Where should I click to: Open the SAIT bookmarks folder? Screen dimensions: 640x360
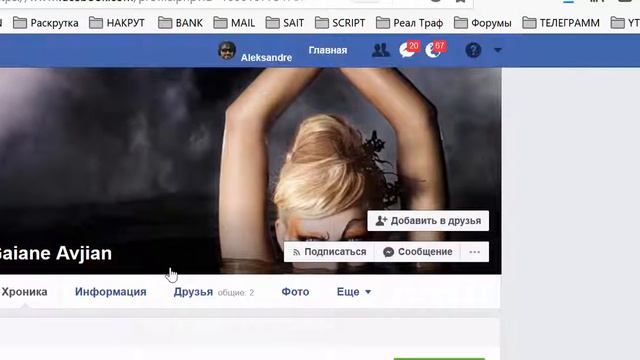click(284, 23)
